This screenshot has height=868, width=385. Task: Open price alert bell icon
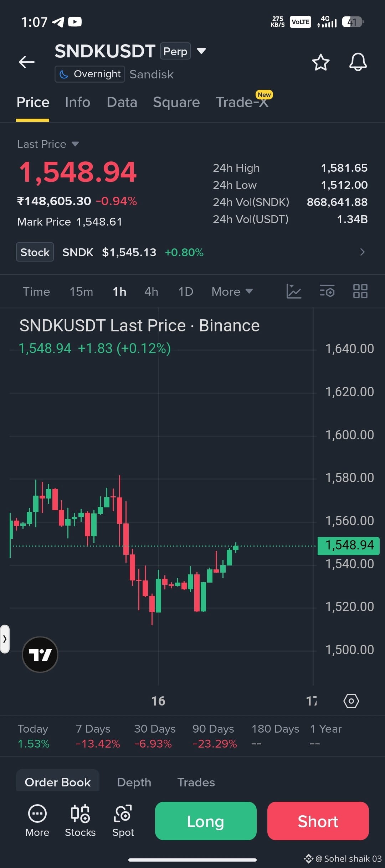[x=358, y=62]
